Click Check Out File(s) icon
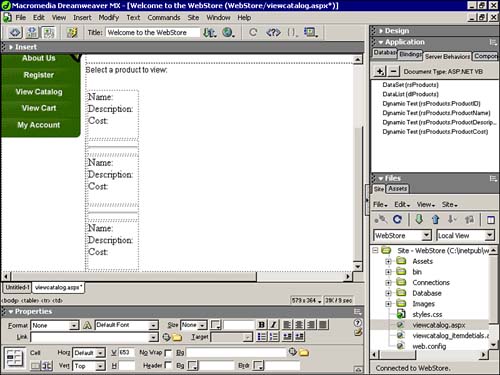The height and width of the screenshot is (375, 500). 452,219
